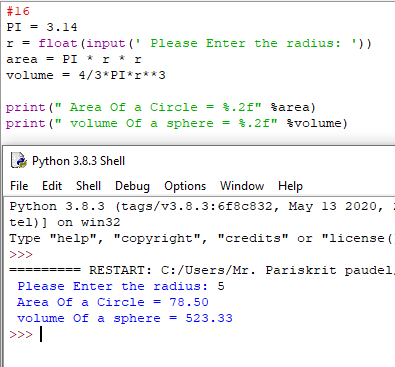Click the 'Python 3.8.3 (tags/v3.8.3' version line
Image resolution: width=395 pixels, height=367 pixels.
click(x=202, y=206)
